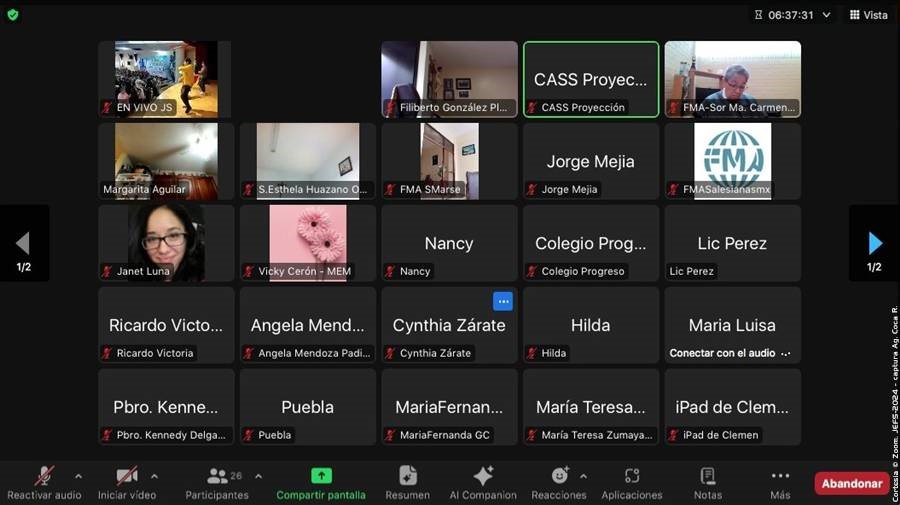This screenshot has height=505, width=900.
Task: Open Aplicaciones apps panel
Action: click(632, 483)
